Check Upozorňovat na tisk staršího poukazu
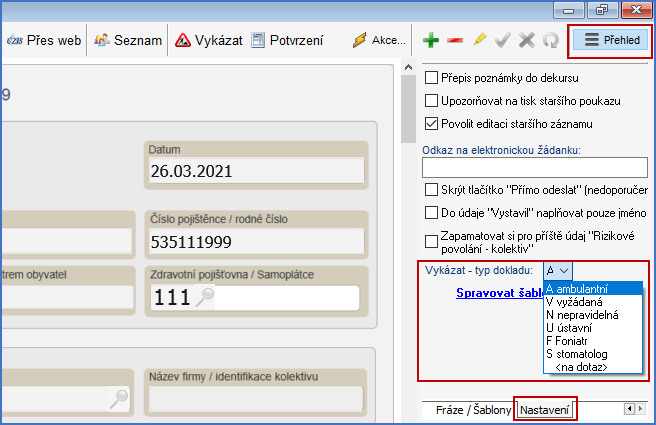 click(432, 101)
